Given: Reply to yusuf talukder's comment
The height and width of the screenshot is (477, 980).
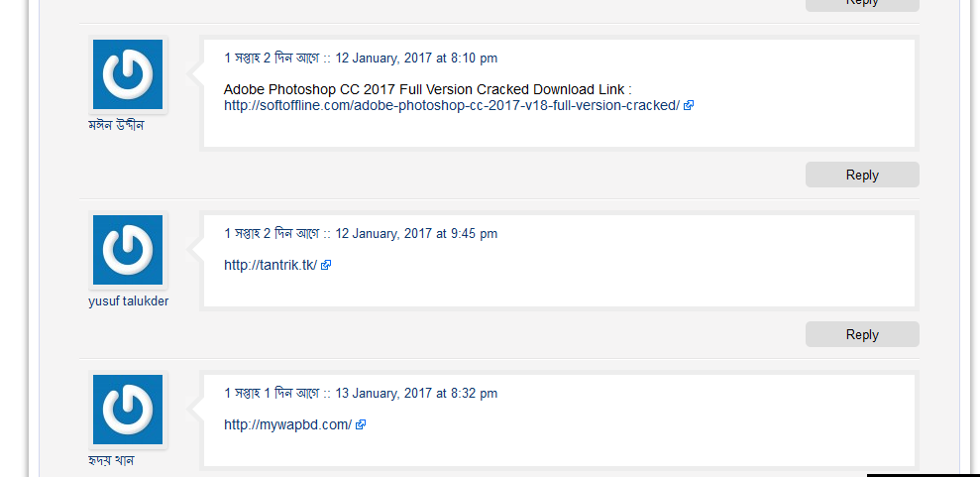Looking at the screenshot, I should [862, 334].
